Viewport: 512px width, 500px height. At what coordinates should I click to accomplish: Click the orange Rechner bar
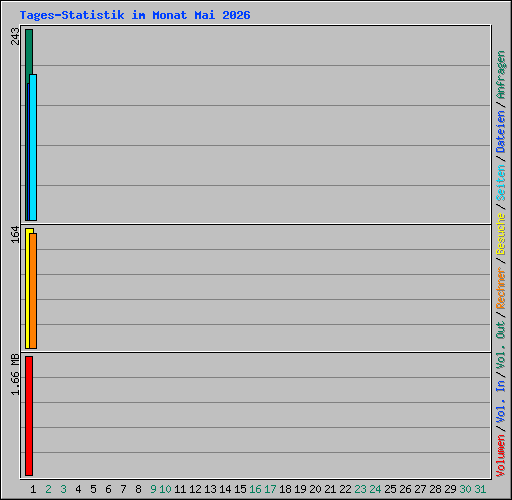33,291
